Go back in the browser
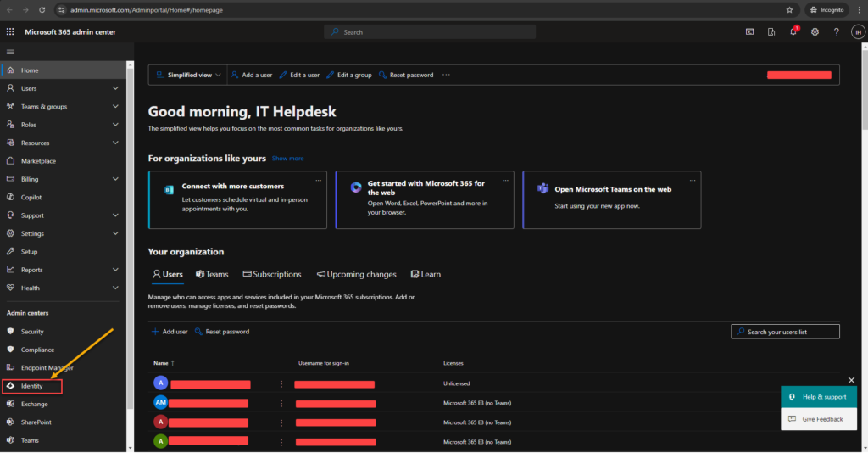The width and height of the screenshot is (868, 453). (x=9, y=10)
